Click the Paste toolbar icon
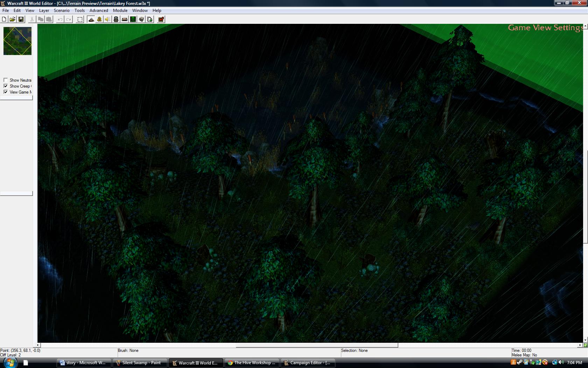 pyautogui.click(x=49, y=19)
